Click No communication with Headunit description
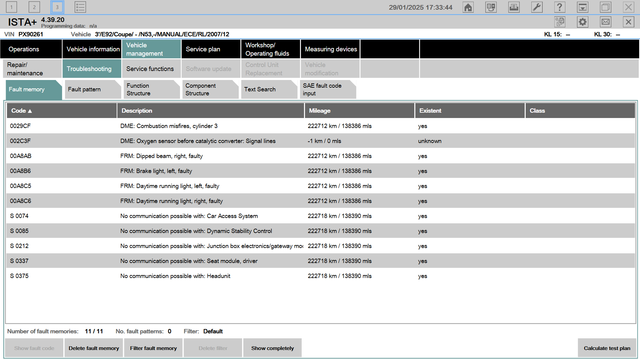This screenshot has width=640, height=360. click(175, 276)
